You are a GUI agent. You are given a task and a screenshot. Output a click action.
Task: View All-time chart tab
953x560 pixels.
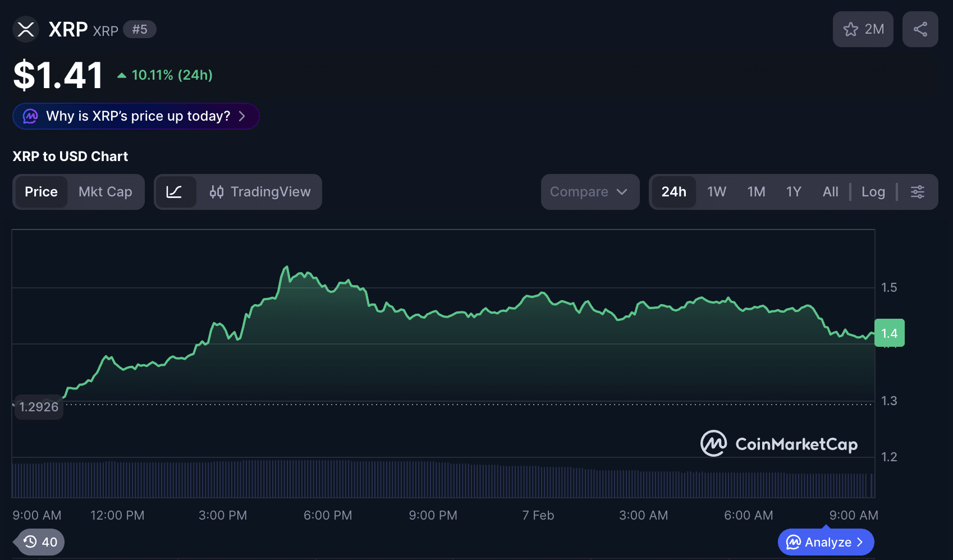[830, 191]
